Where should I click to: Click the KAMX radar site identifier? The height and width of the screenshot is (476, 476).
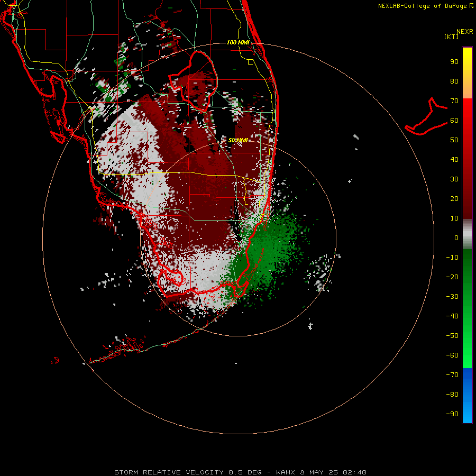click(x=286, y=472)
